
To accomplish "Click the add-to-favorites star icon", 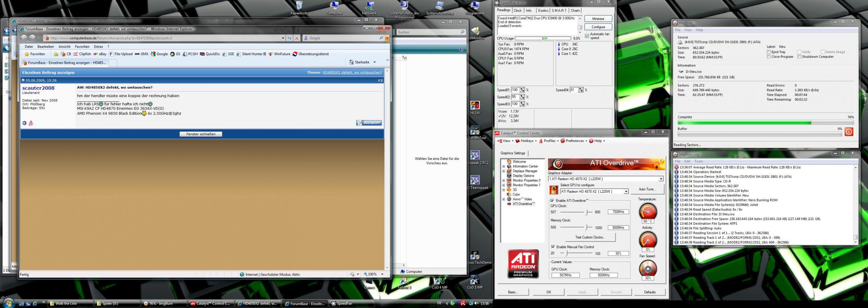I will (56, 54).
